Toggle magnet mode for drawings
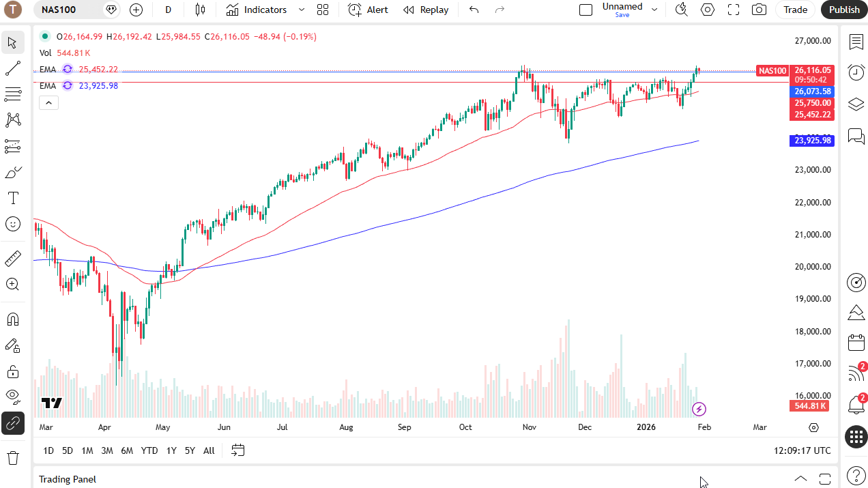This screenshot has height=488, width=868. pyautogui.click(x=12, y=319)
